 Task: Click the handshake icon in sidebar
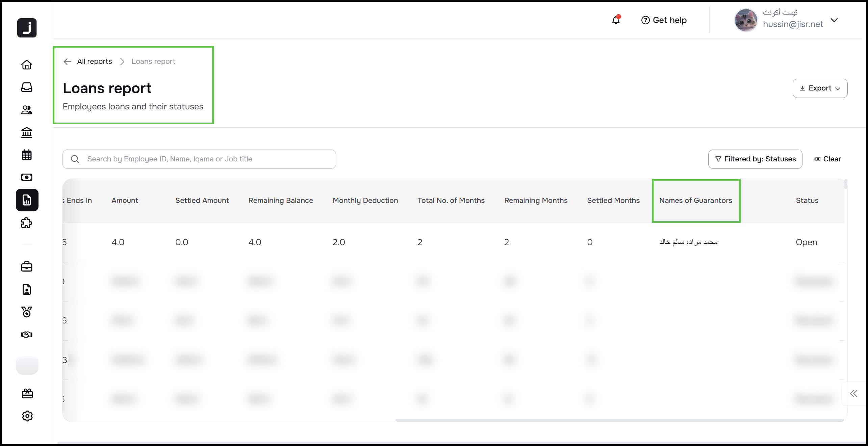tap(27, 335)
